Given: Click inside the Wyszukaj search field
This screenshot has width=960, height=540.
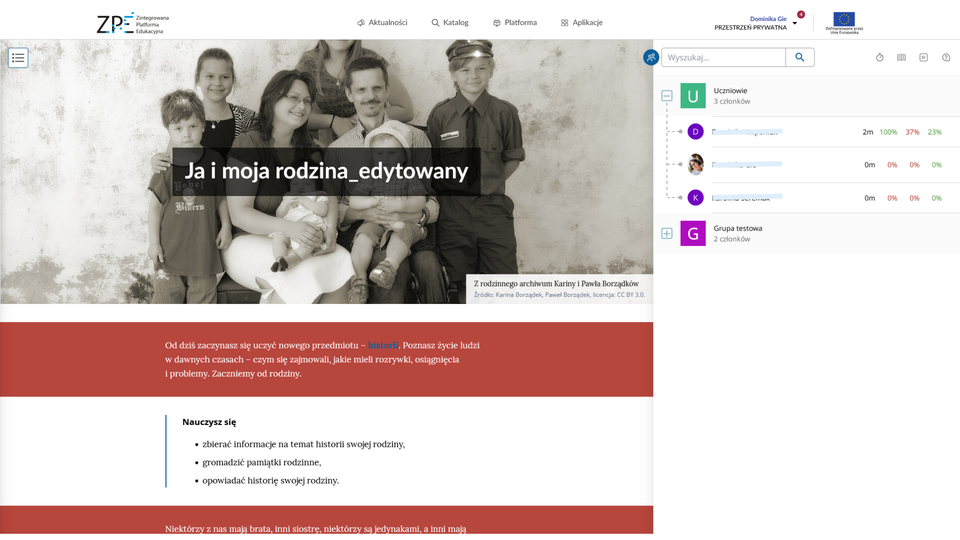Looking at the screenshot, I should point(723,58).
